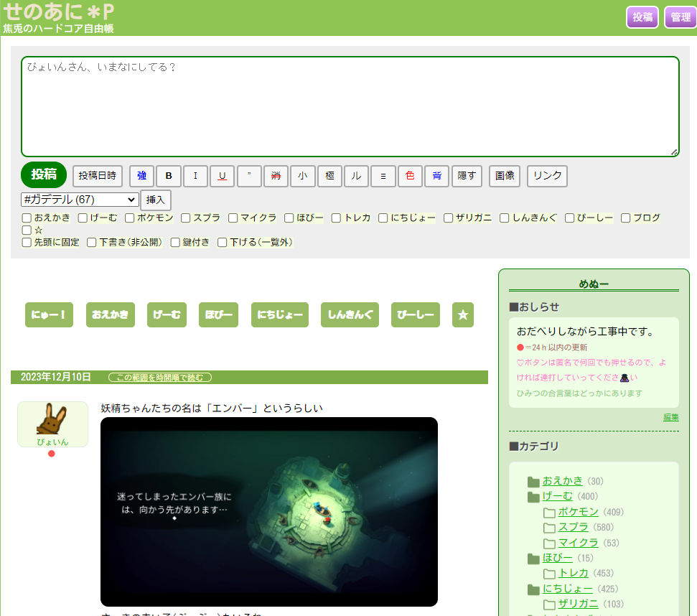Check the ☆ star category checkbox
The image size is (697, 616).
[27, 230]
